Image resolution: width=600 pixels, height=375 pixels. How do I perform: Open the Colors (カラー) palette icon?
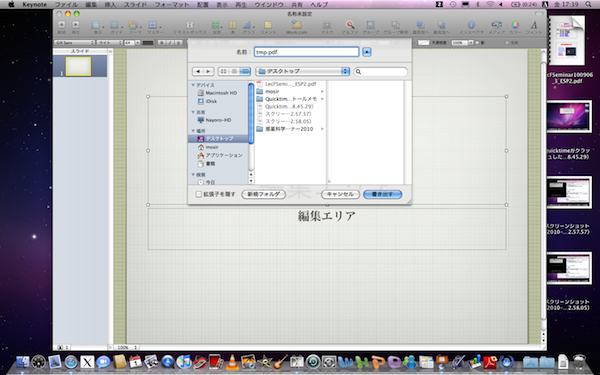click(x=515, y=25)
